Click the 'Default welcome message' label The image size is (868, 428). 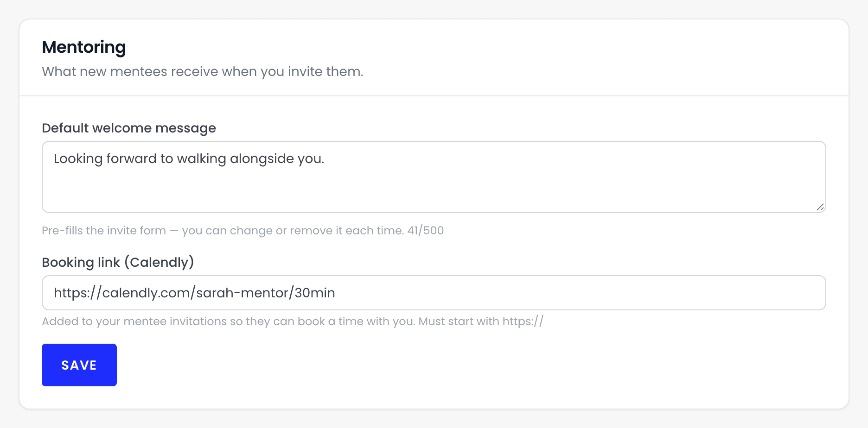coord(129,128)
